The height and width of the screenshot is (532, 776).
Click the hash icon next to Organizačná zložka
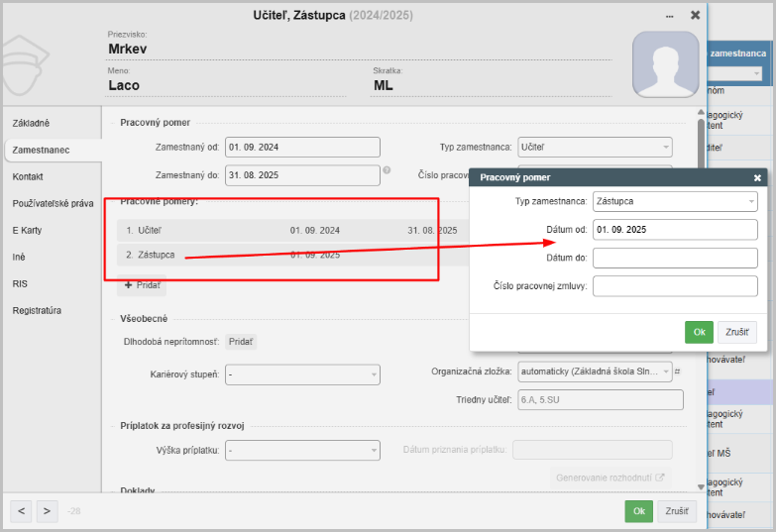tap(677, 372)
